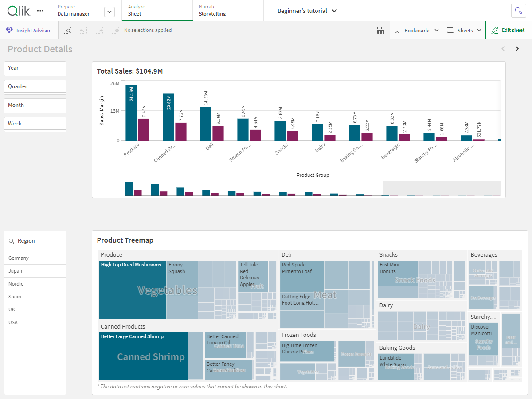532x399 pixels.
Task: Click the Region search magnifier icon
Action: point(12,241)
